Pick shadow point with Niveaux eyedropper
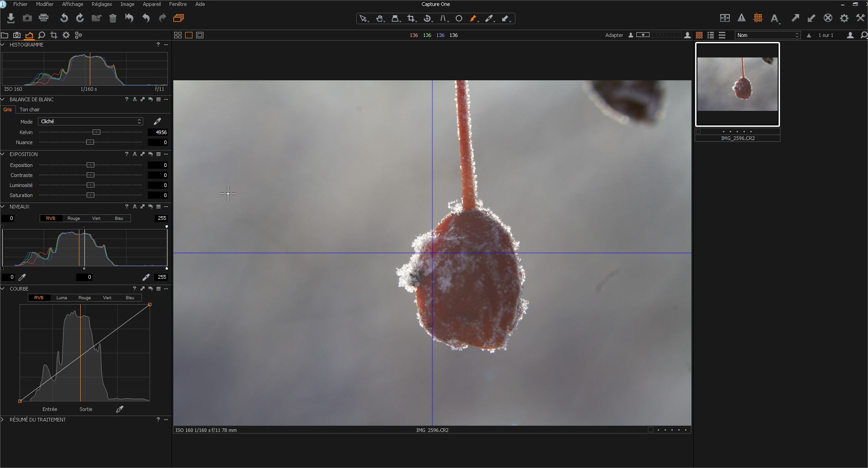The height and width of the screenshot is (468, 868). click(22, 277)
